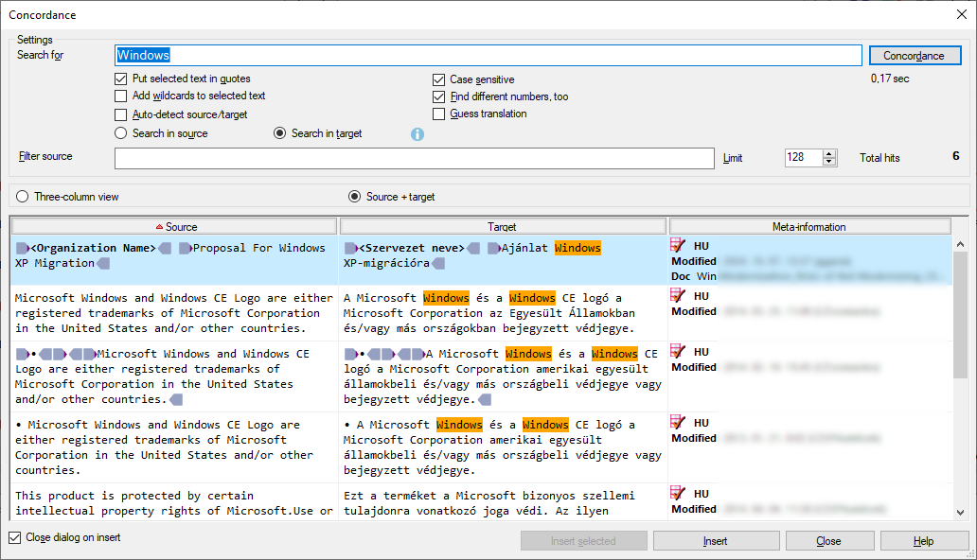Enable the Guess translation option
The image size is (977, 560).
click(438, 114)
